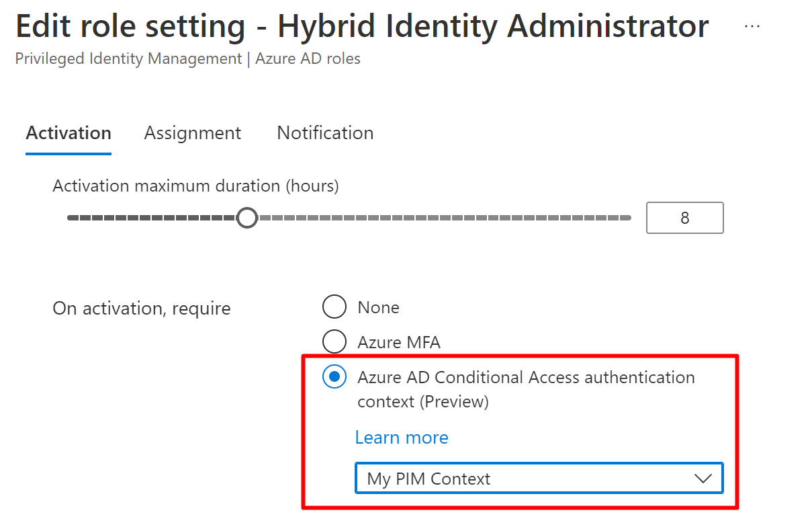Click the activation duration slider handle
The height and width of the screenshot is (529, 812).
(x=248, y=218)
